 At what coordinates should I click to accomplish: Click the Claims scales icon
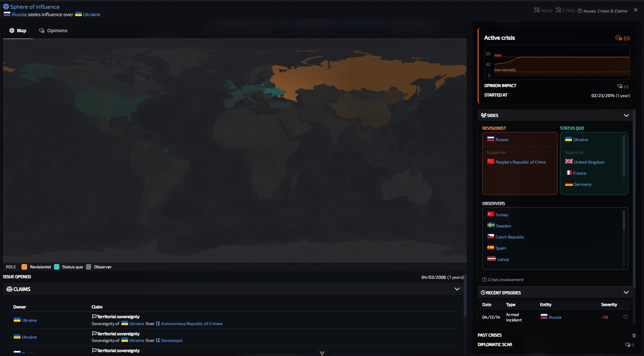pyautogui.click(x=9, y=289)
